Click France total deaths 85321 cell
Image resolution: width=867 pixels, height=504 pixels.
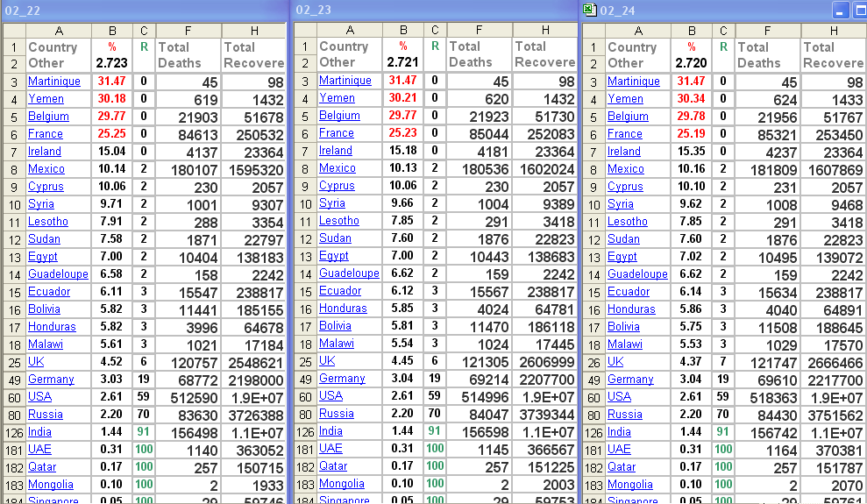pos(767,134)
